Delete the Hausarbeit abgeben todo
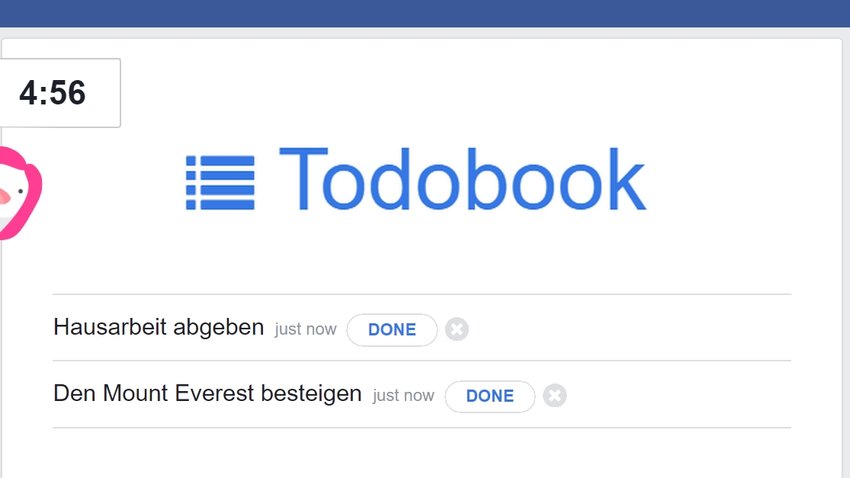Image resolution: width=850 pixels, height=478 pixels. pyautogui.click(x=457, y=329)
